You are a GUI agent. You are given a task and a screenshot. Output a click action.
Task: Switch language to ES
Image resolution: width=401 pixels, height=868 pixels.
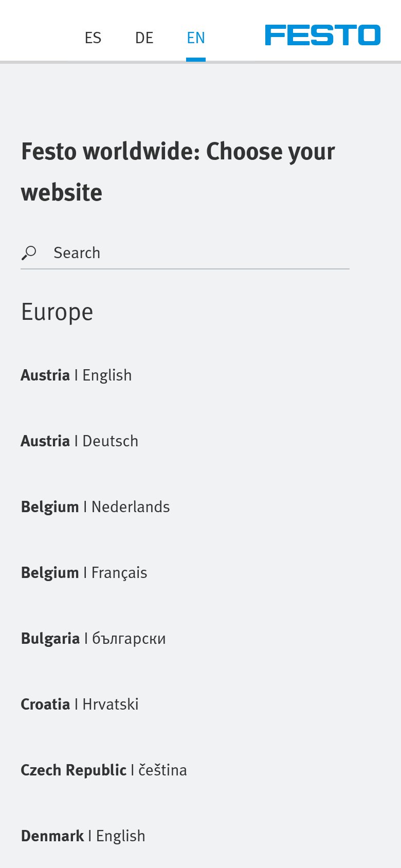[x=93, y=38]
